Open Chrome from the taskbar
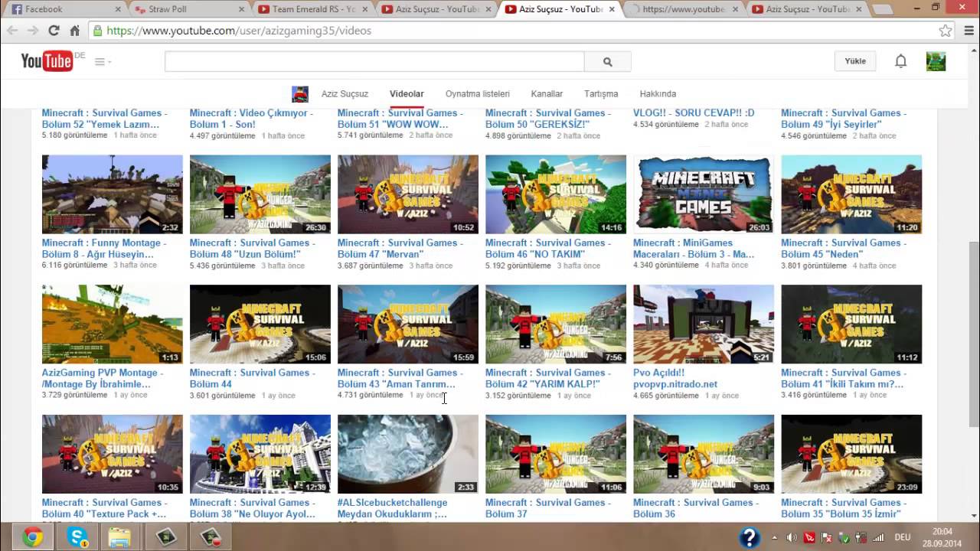This screenshot has width=980, height=551. 32,537
